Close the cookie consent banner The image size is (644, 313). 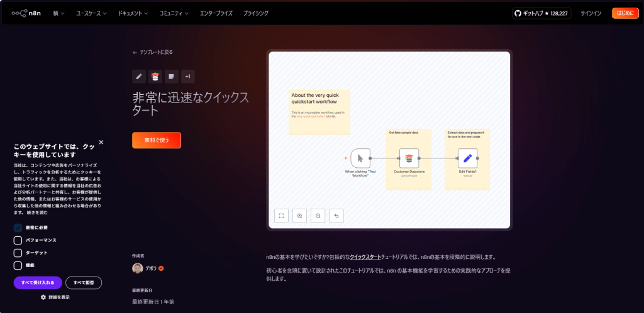click(101, 142)
